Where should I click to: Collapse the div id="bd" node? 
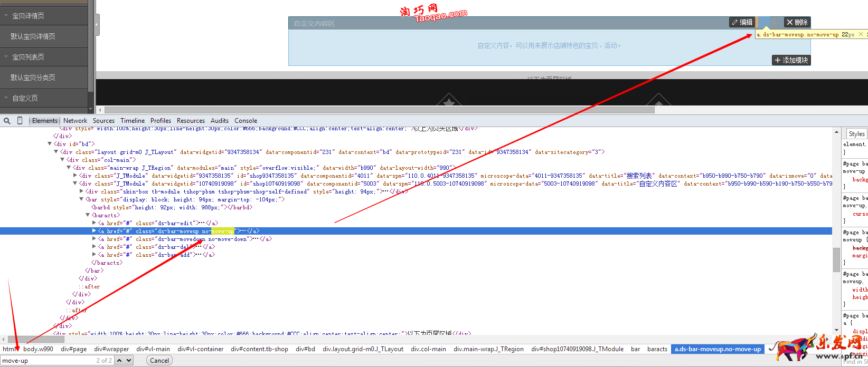pos(50,144)
